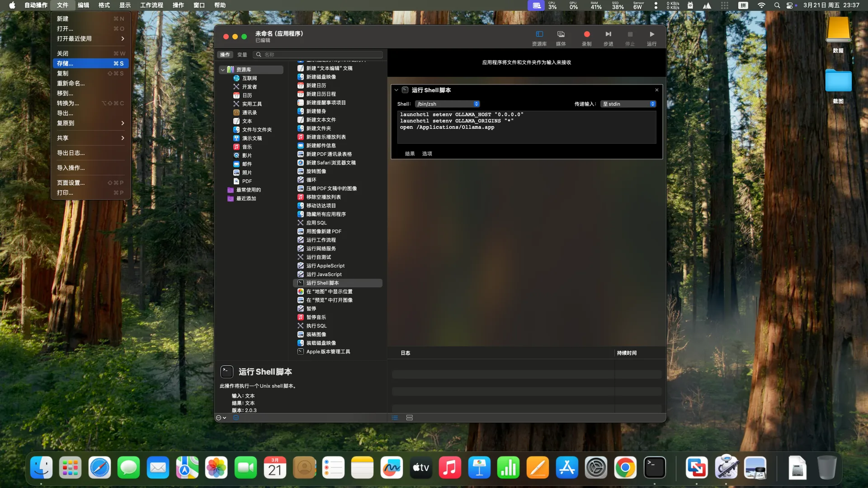Click the 步进 step button
The height and width of the screenshot is (488, 868).
(609, 38)
